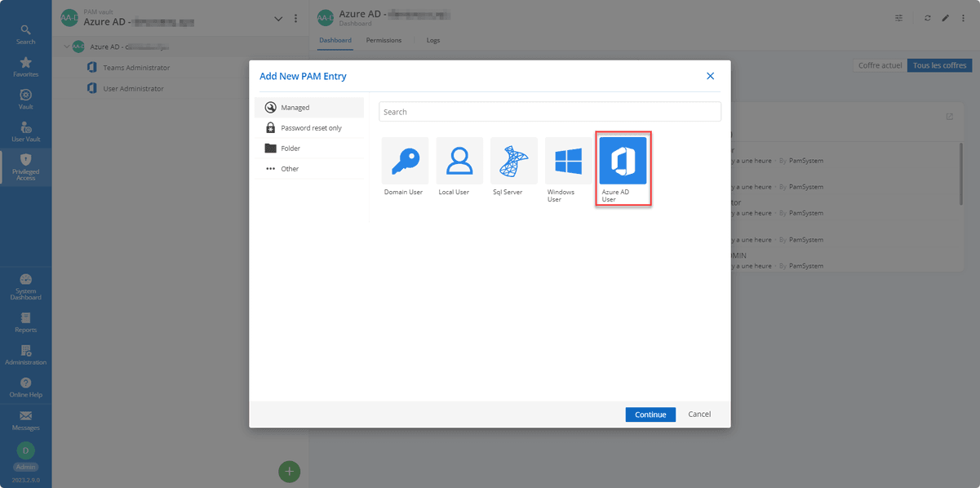The width and height of the screenshot is (980, 488).
Task: Select the Domain User entry type
Action: [405, 161]
